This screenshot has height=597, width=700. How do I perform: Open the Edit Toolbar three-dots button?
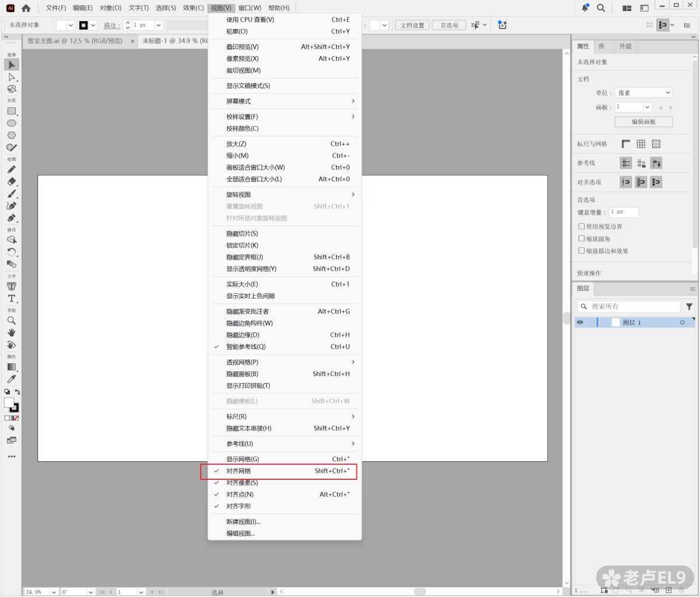(12, 456)
